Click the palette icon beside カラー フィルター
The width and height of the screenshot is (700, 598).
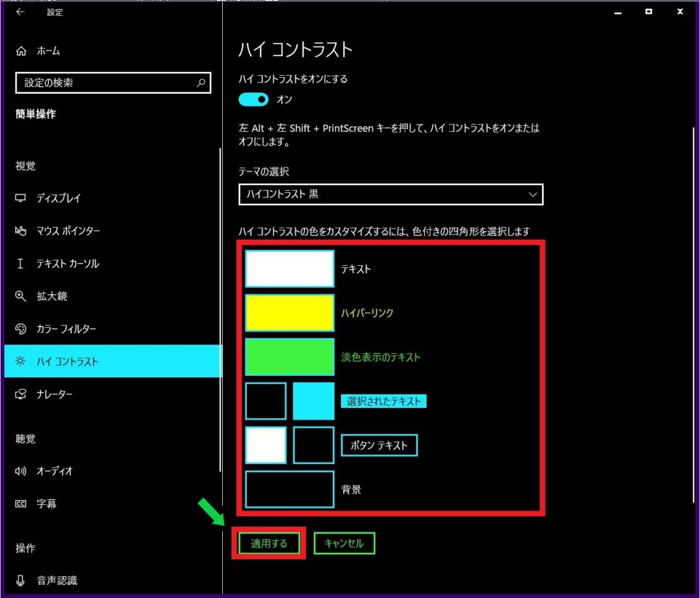click(x=21, y=329)
